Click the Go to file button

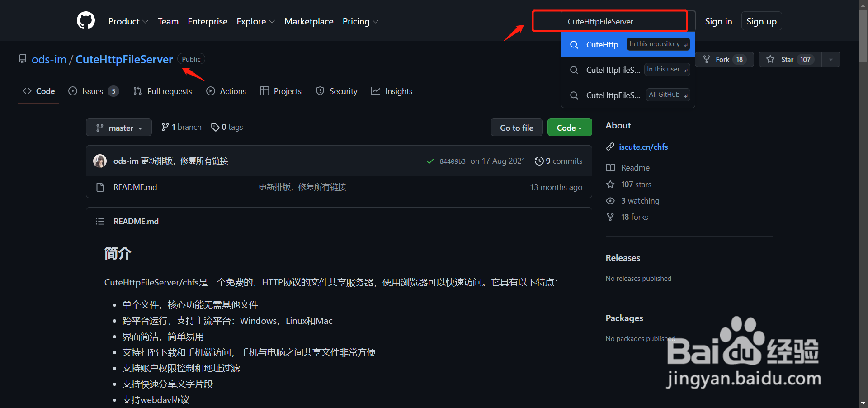pos(517,128)
